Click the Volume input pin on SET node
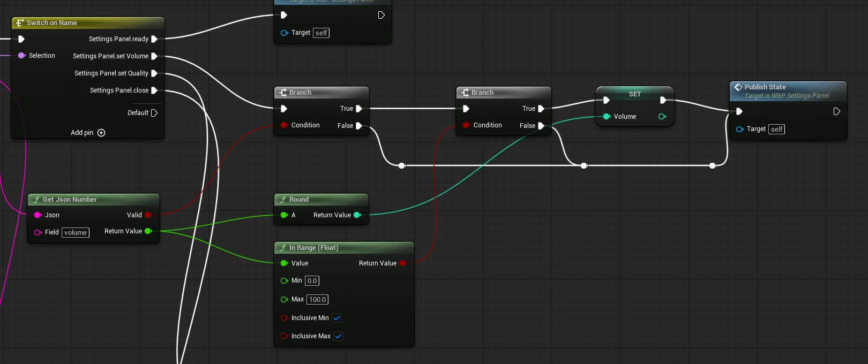This screenshot has height=364, width=868. click(x=607, y=117)
